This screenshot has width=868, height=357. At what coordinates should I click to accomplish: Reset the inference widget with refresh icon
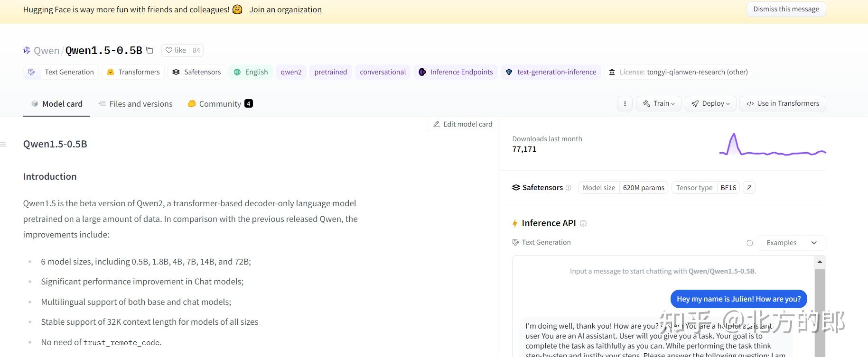click(750, 243)
